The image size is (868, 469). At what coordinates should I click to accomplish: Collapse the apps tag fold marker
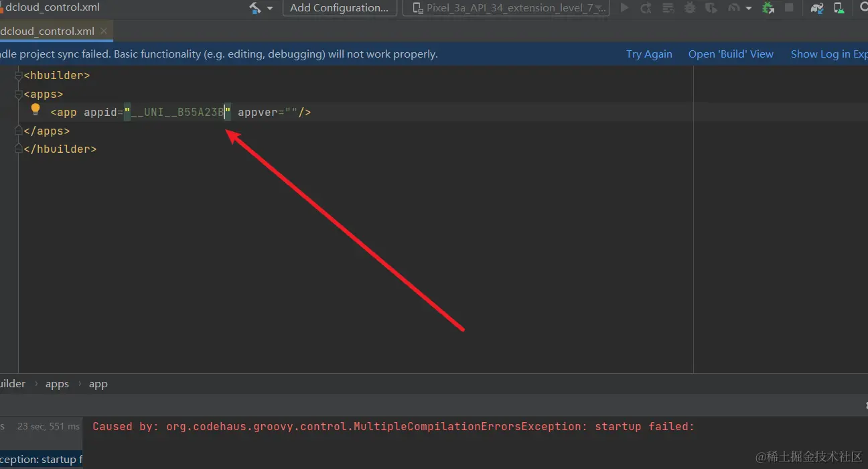click(x=19, y=94)
